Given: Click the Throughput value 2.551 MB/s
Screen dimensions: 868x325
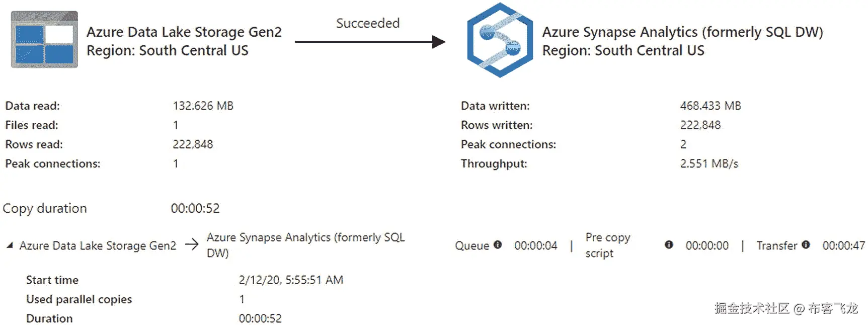Looking at the screenshot, I should (x=709, y=164).
